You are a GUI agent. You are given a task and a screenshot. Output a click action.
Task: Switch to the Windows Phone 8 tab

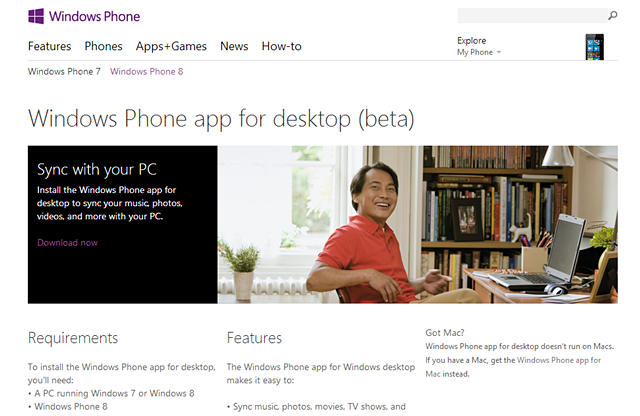coord(147,71)
